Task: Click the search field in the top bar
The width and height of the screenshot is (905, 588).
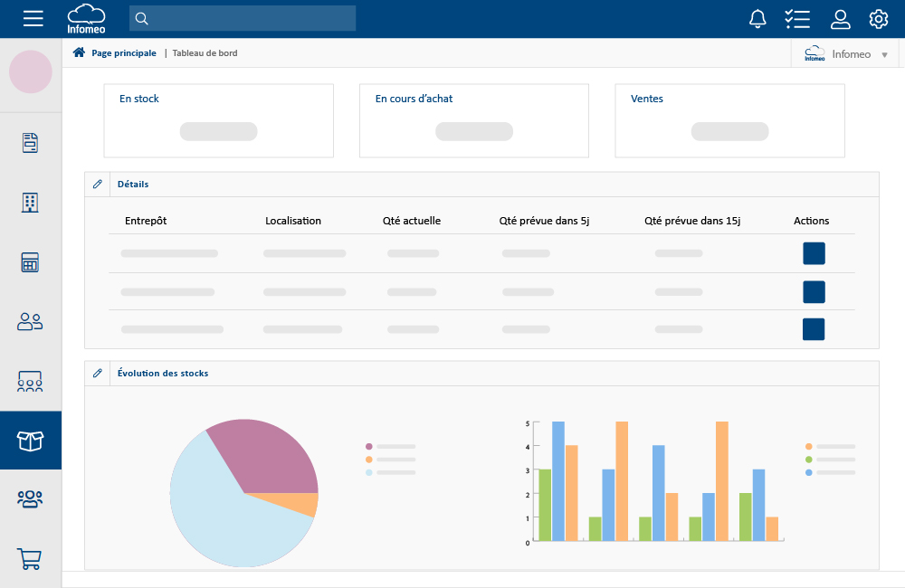Action: [x=242, y=18]
